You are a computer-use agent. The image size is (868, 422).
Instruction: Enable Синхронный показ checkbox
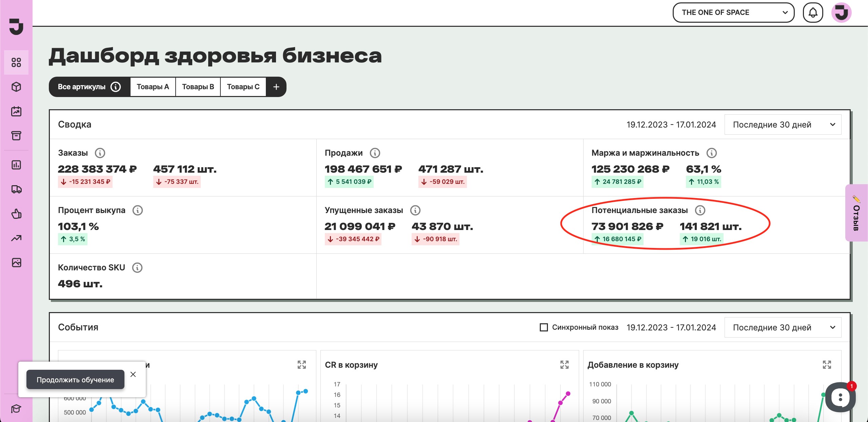[x=544, y=327]
